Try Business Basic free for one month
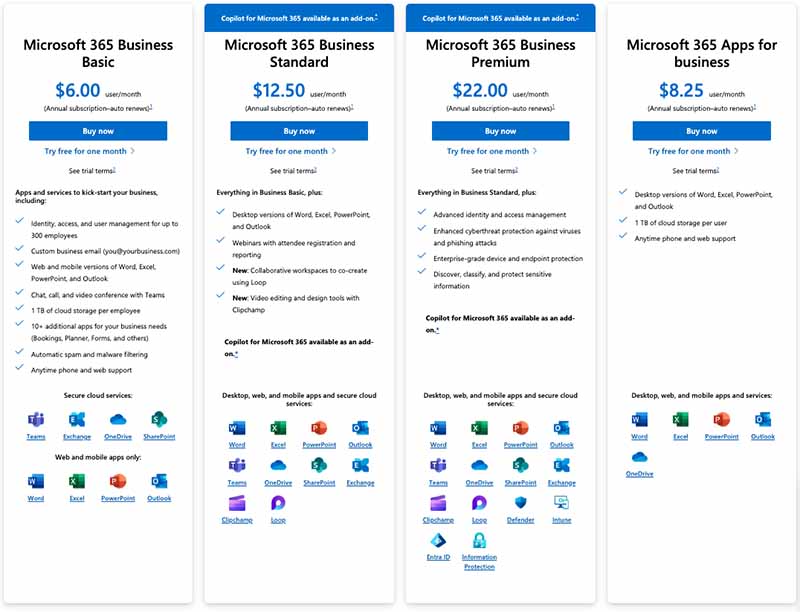 (90, 151)
